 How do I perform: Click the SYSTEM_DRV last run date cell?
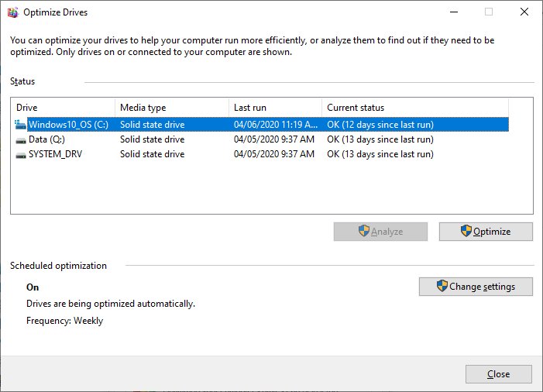(273, 154)
